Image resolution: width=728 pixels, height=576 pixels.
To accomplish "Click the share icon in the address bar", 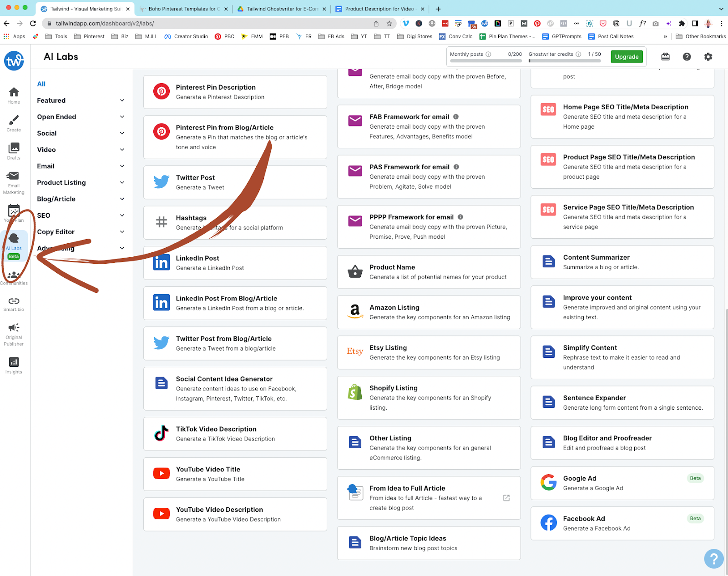I will [x=376, y=24].
